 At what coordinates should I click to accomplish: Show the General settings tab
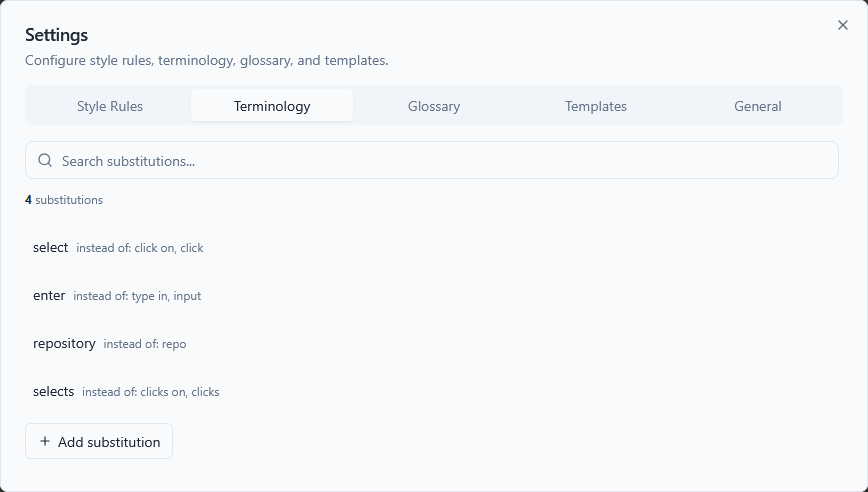(758, 106)
